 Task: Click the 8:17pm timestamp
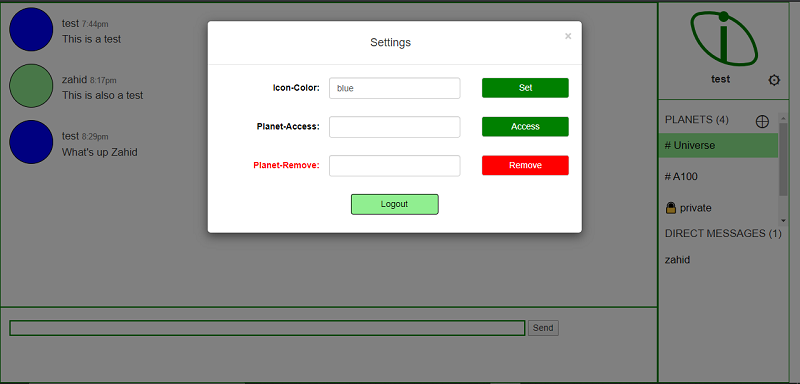tap(103, 80)
